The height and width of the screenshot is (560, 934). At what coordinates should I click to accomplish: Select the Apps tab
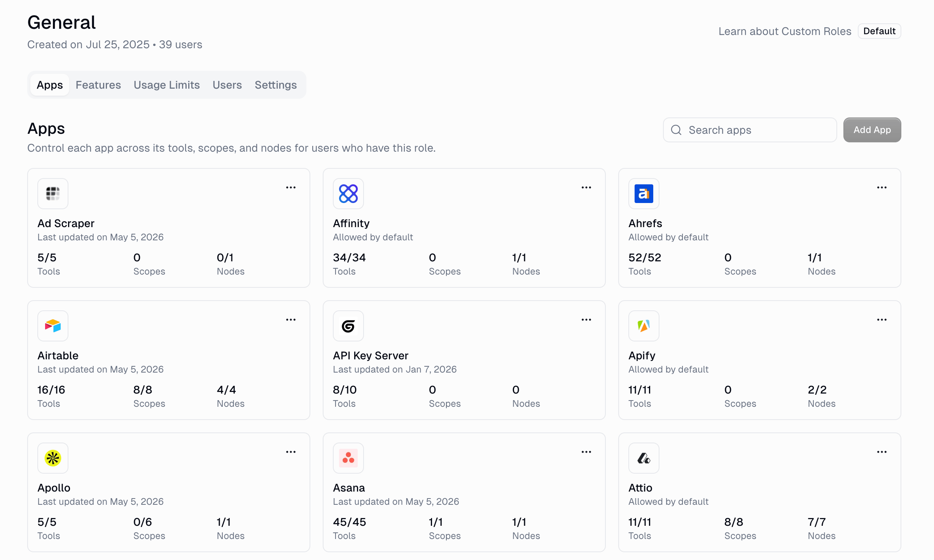tap(50, 85)
